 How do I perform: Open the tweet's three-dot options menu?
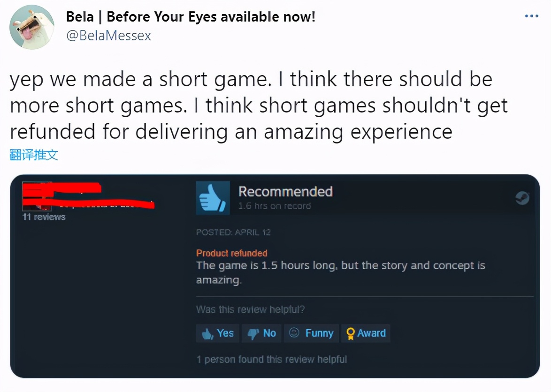click(x=531, y=15)
